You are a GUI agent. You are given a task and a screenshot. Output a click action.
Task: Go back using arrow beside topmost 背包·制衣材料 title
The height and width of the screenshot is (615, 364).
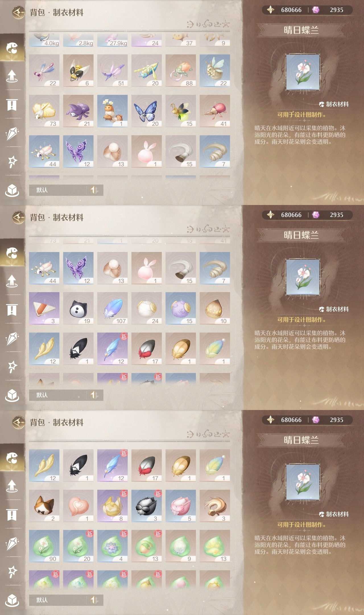19,12
